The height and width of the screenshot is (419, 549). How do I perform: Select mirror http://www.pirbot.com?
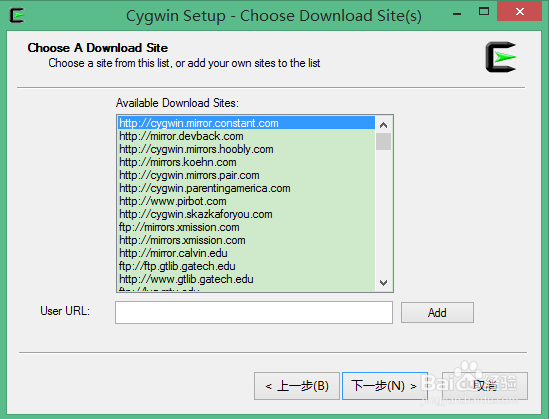[246, 201]
